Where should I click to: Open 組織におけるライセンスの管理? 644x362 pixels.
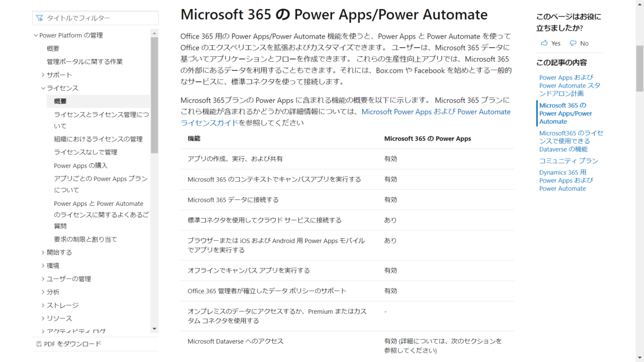(x=98, y=139)
